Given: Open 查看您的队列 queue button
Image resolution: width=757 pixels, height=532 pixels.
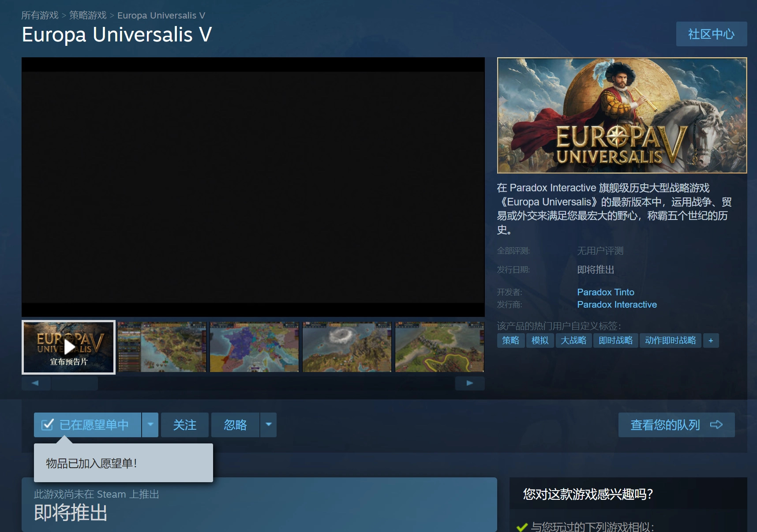Looking at the screenshot, I should (x=676, y=425).
